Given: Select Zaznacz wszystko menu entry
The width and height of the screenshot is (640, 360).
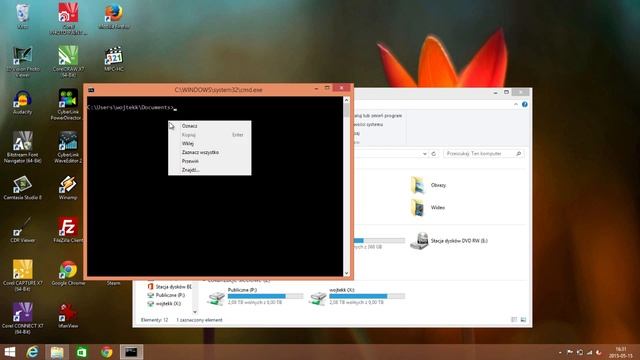Looking at the screenshot, I should click(x=209, y=152).
